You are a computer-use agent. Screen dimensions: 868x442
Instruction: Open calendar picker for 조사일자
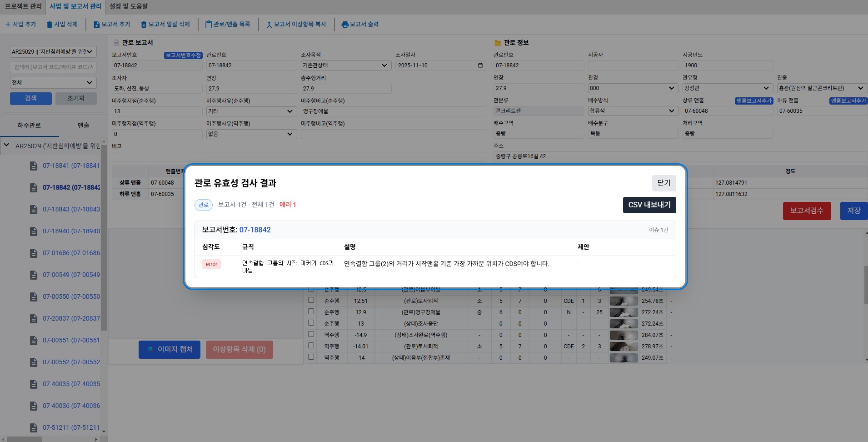click(x=480, y=65)
